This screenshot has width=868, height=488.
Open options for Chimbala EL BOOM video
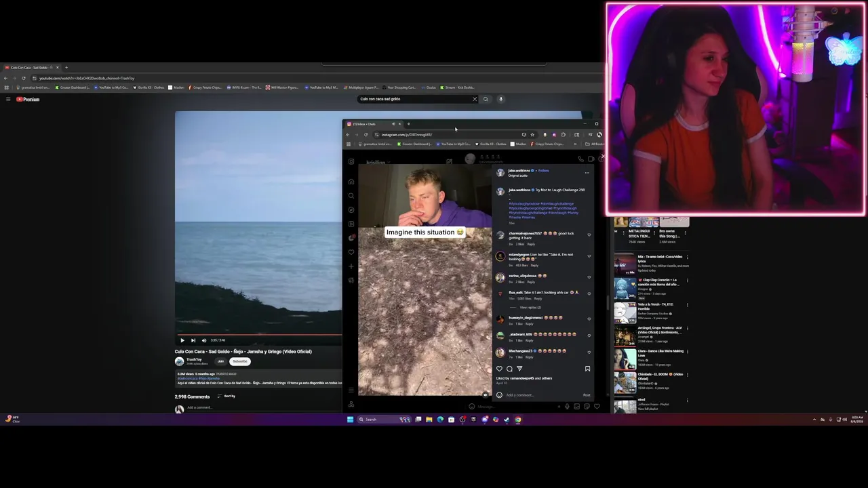tap(688, 375)
